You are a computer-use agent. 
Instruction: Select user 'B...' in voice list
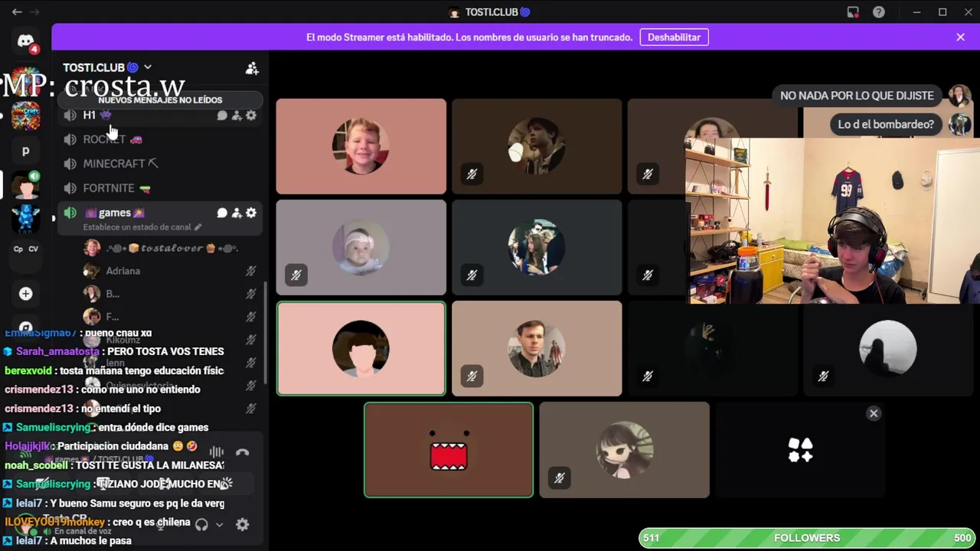(x=169, y=294)
